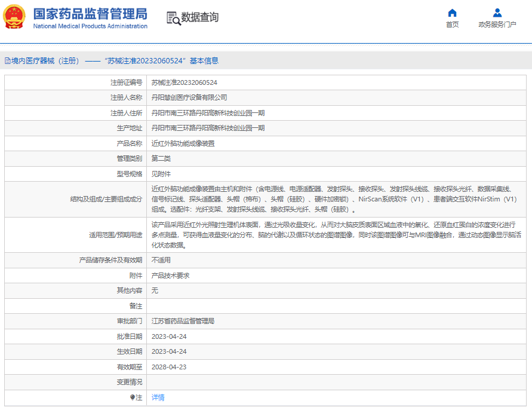Click 丹阳慧创医疗设备有限公司 registrant name
This screenshot has height=410, width=532.
click(x=189, y=97)
